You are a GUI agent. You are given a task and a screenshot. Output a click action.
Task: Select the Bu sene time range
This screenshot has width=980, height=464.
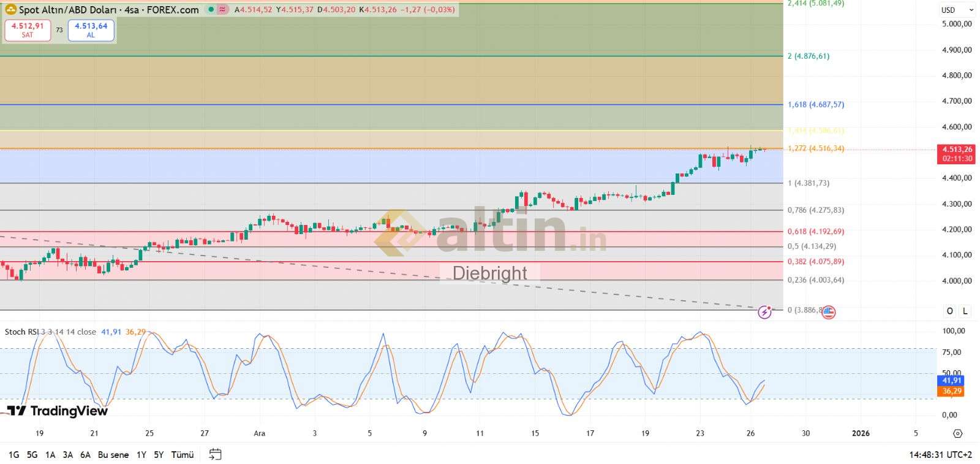pyautogui.click(x=113, y=455)
